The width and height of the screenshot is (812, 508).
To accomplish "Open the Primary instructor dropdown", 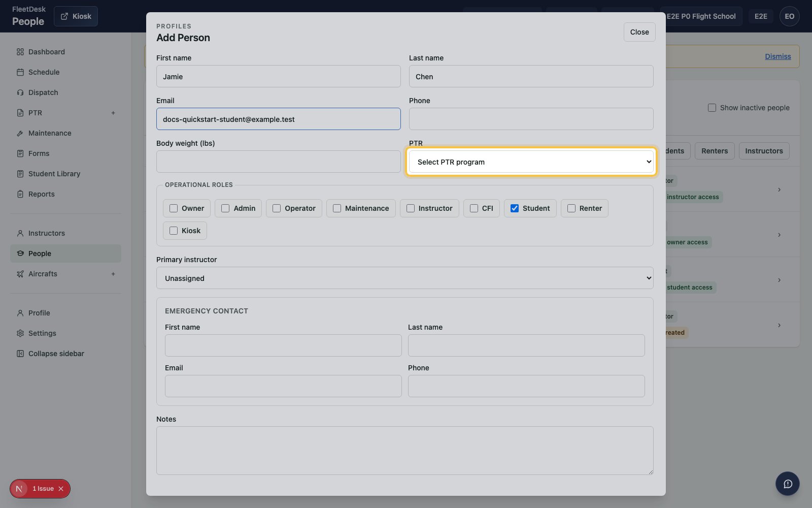I will click(x=405, y=278).
